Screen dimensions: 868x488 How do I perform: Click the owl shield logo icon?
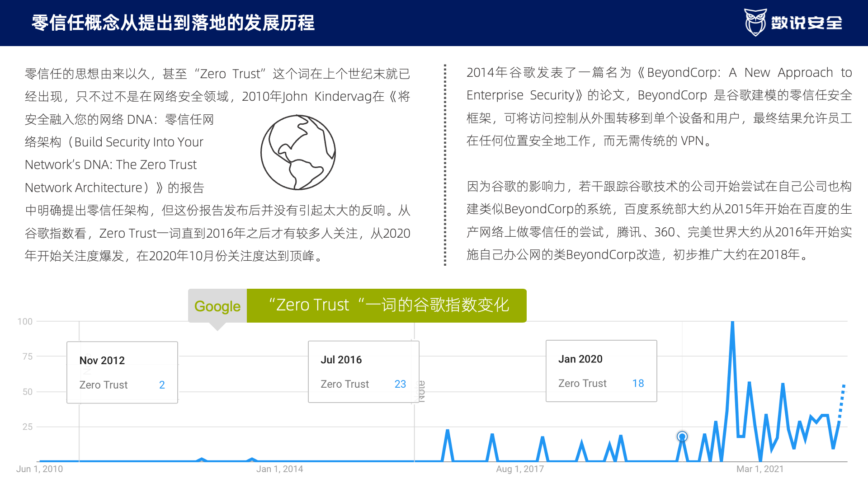click(x=755, y=22)
